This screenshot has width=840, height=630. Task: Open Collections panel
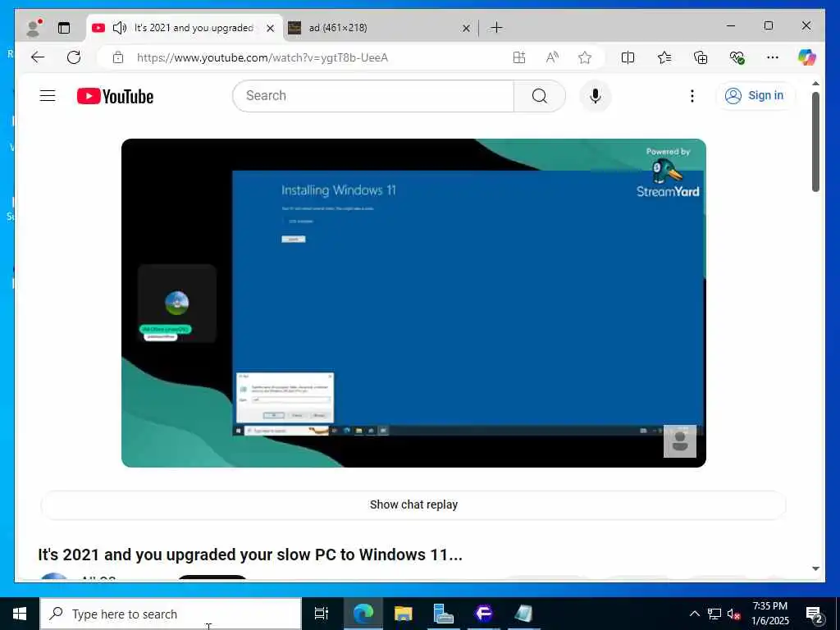coord(701,57)
